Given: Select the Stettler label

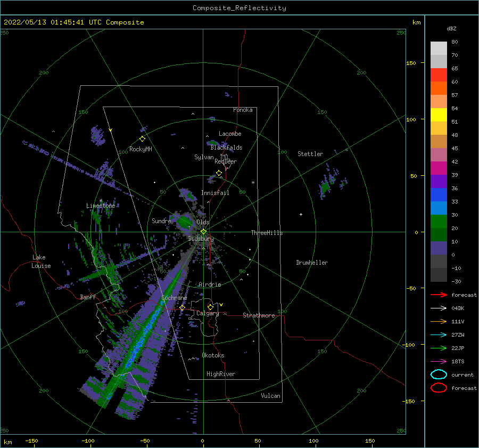Looking at the screenshot, I should pyautogui.click(x=310, y=154).
